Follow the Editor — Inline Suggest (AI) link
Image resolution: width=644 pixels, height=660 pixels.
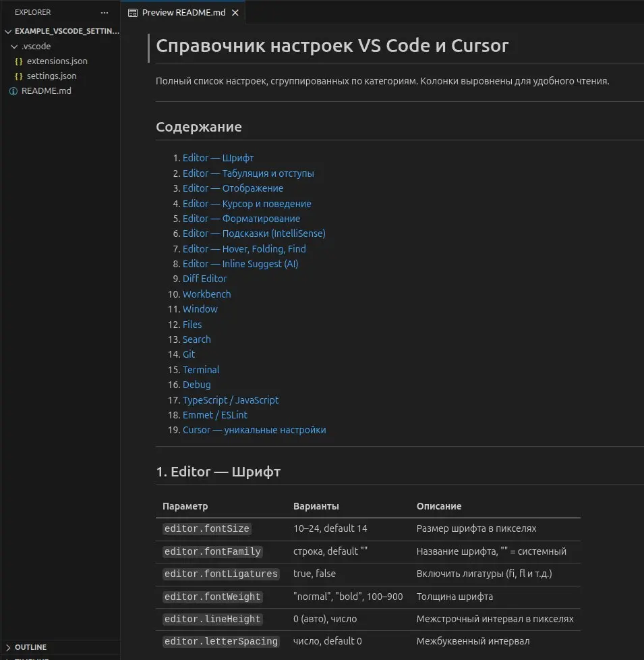point(240,264)
